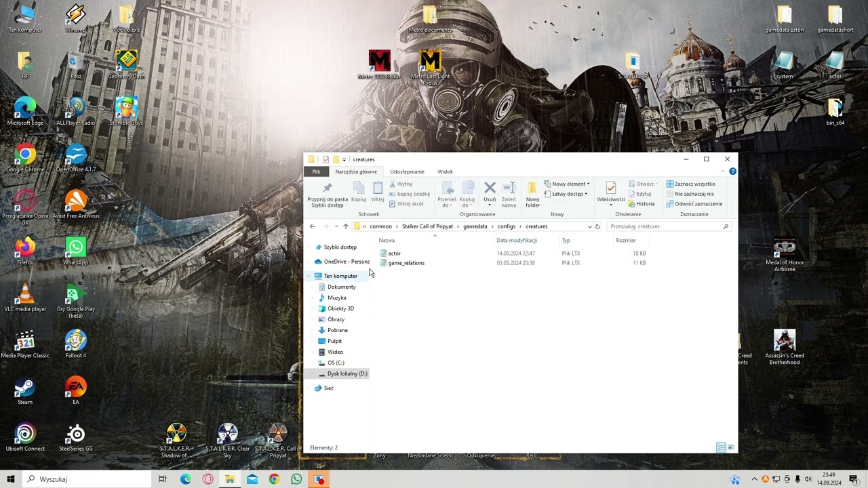Click the Usuń delete icon
868x488 pixels.
[490, 193]
